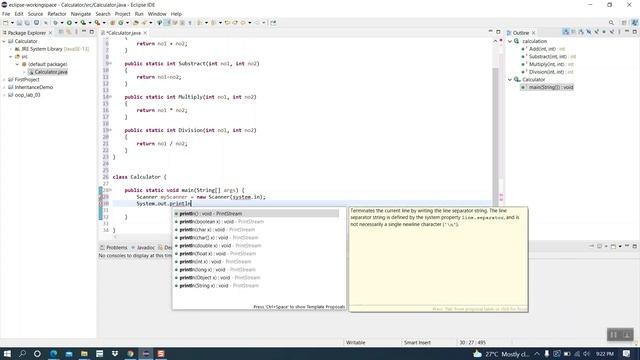Open the Window menu
This screenshot has width=640, height=360.
click(157, 14)
